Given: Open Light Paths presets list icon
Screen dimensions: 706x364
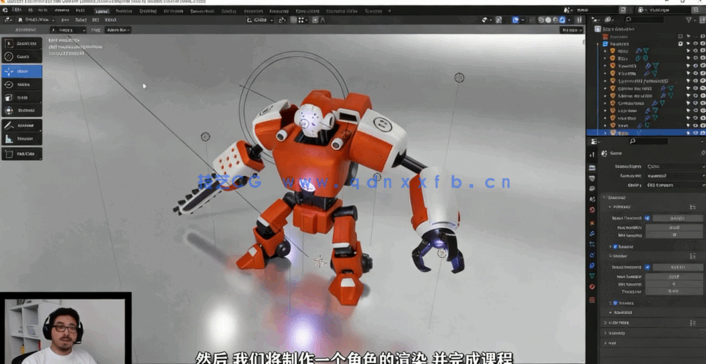Looking at the screenshot, I should pos(692,323).
